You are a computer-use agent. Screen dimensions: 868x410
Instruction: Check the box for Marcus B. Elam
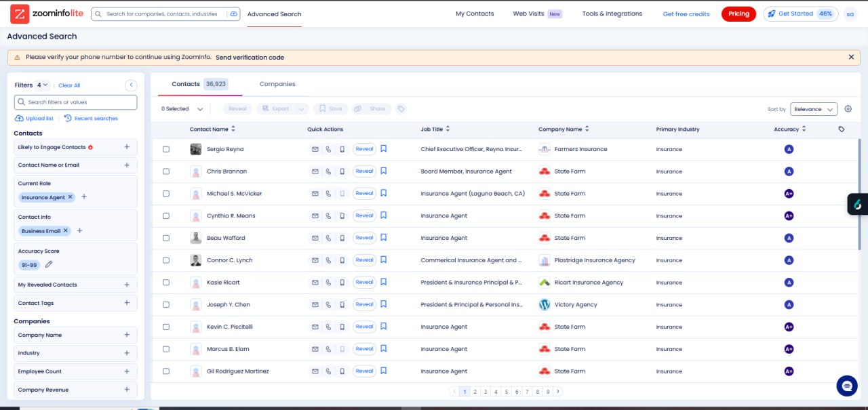pyautogui.click(x=166, y=349)
